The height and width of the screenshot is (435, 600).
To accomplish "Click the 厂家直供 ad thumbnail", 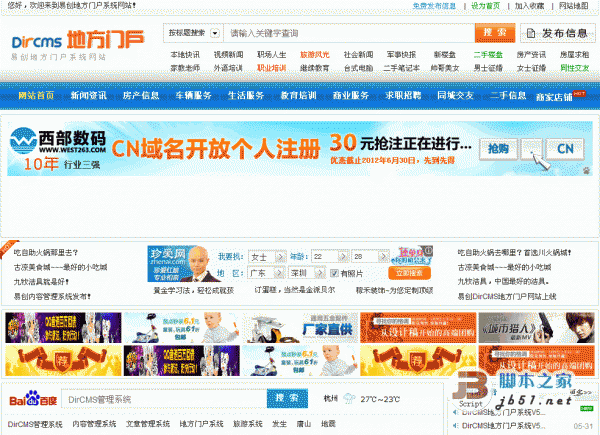I will click(x=300, y=327).
